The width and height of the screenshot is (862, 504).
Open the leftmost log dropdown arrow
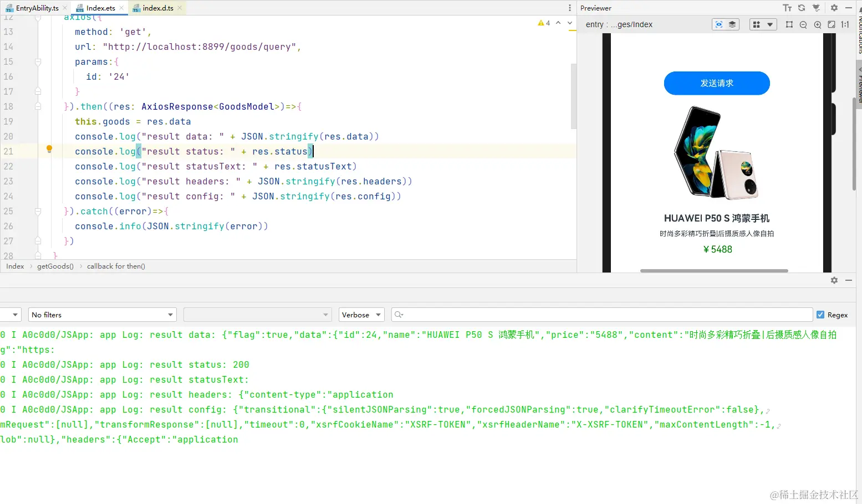pos(15,315)
